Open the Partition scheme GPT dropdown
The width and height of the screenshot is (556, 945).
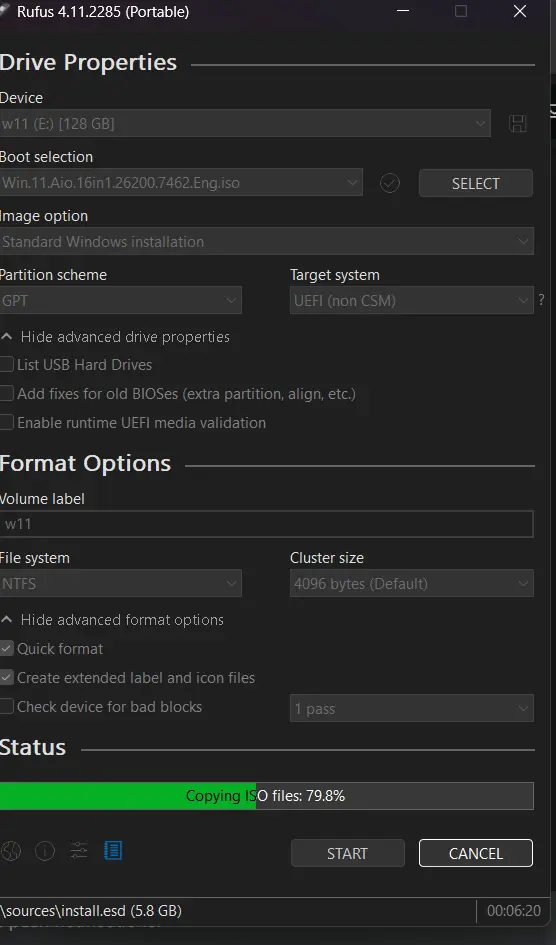click(x=120, y=300)
